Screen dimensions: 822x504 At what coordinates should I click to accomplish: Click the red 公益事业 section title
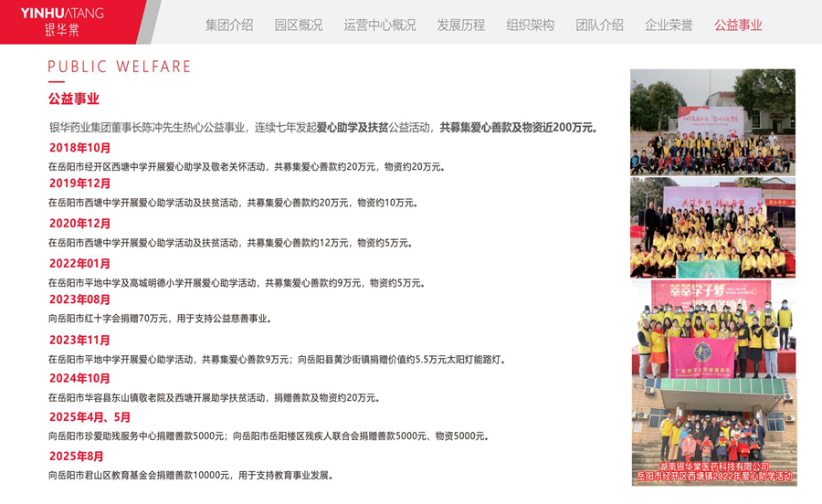(74, 99)
